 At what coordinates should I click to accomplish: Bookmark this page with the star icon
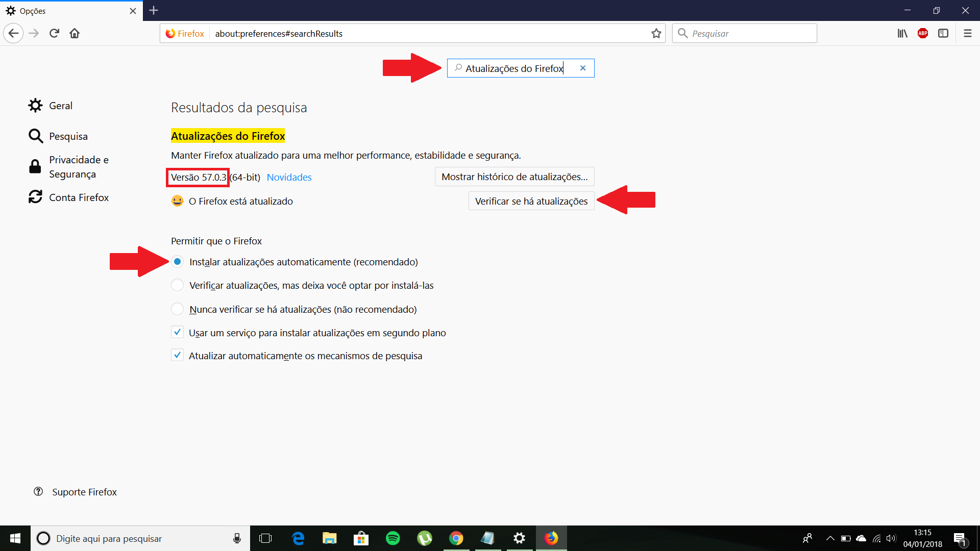[x=656, y=34]
